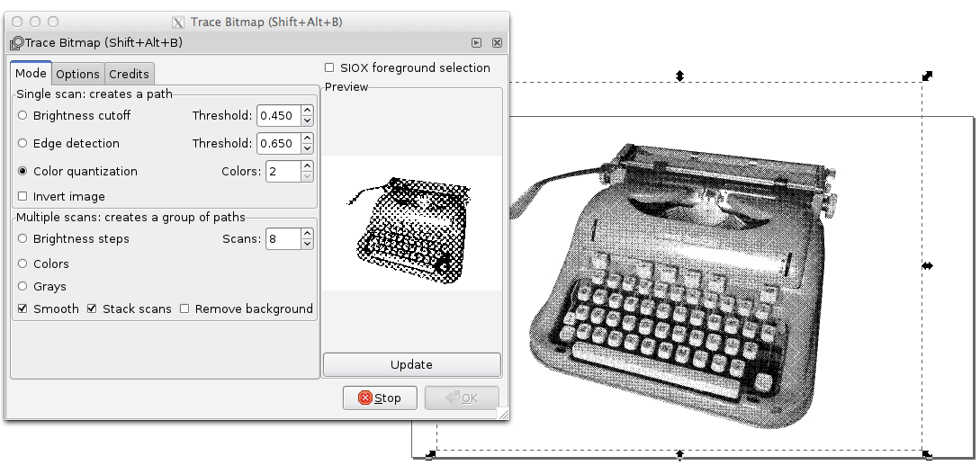Stop the tracing with Stop button
The width and height of the screenshot is (980, 474).
pyautogui.click(x=380, y=398)
